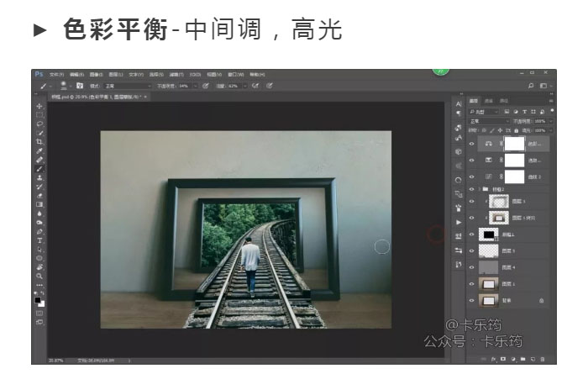Screen dimensions: 588x374
Task: Open the File menu
Action: 56,75
